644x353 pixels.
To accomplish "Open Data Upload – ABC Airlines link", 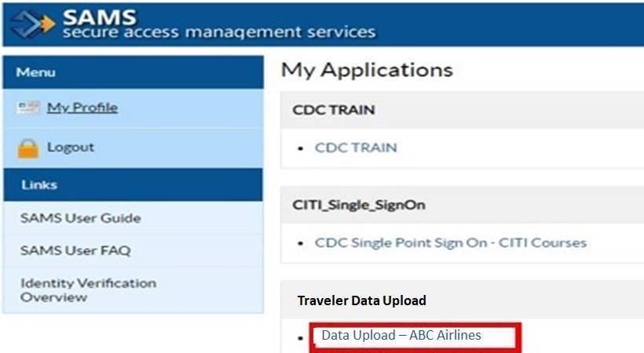I will pyautogui.click(x=401, y=335).
